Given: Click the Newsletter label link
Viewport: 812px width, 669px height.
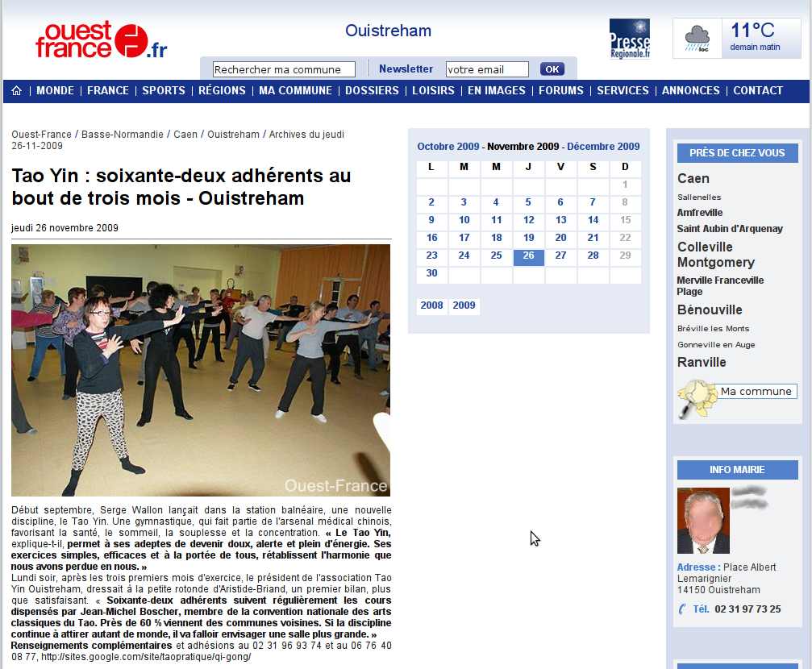Looking at the screenshot, I should 406,69.
